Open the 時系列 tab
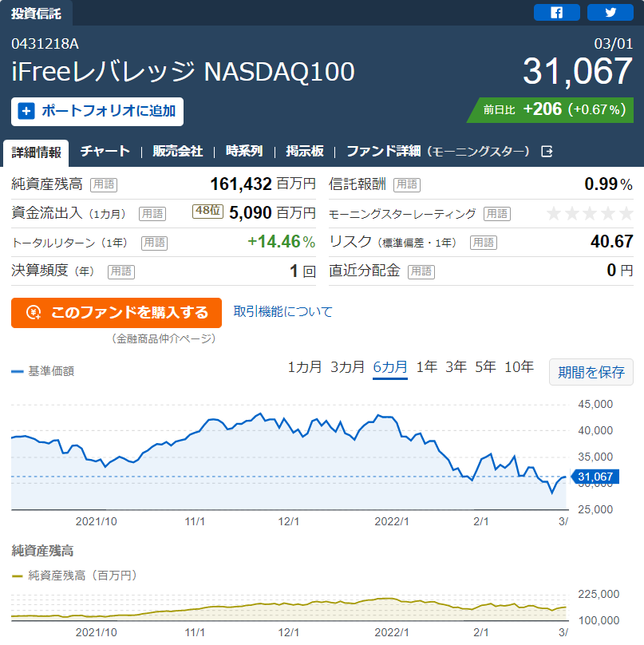The image size is (644, 645). pos(244,152)
